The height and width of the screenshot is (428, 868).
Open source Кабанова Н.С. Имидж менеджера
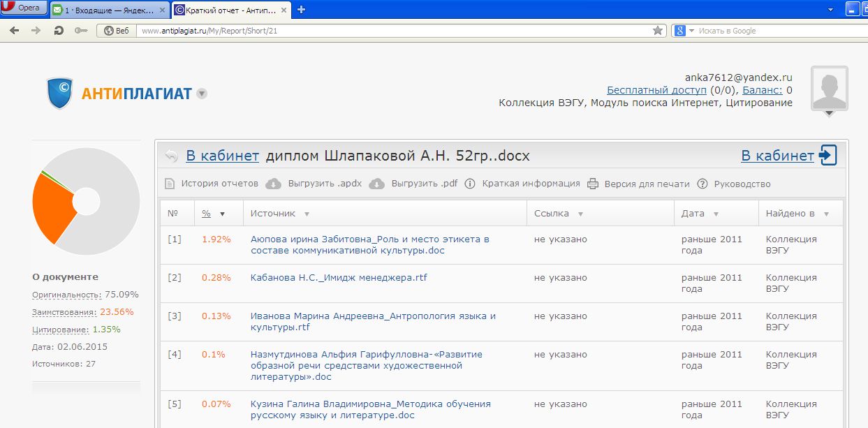[339, 277]
